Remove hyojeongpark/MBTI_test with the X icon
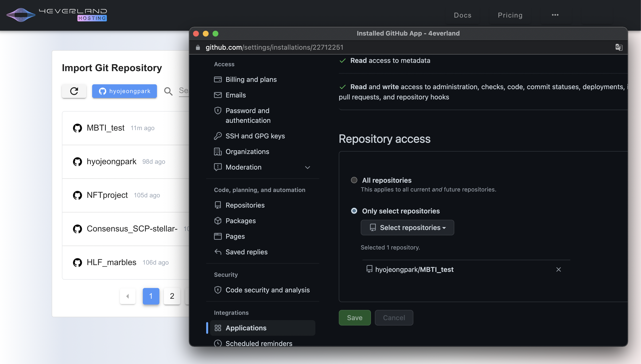The width and height of the screenshot is (641, 364). 558,269
